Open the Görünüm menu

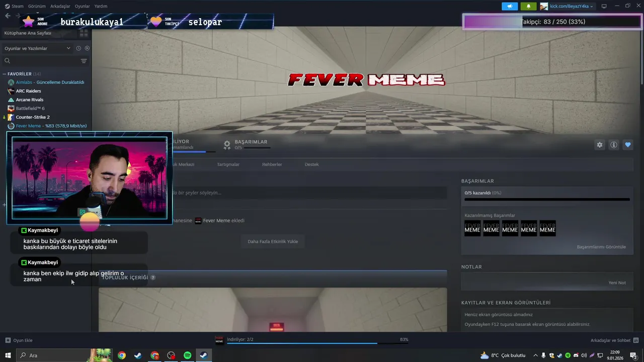[x=37, y=6]
